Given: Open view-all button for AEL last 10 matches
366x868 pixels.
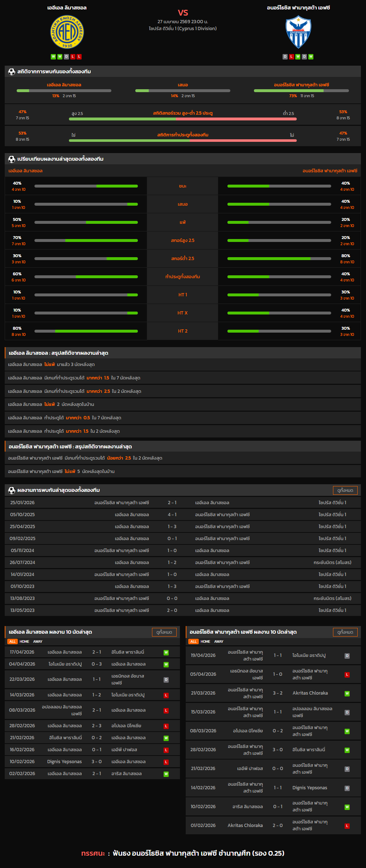Looking at the screenshot, I should click(164, 632).
